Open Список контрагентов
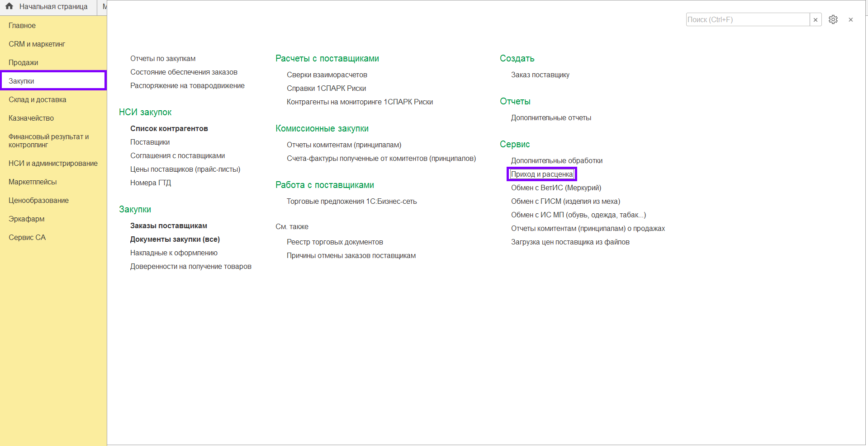 tap(169, 129)
